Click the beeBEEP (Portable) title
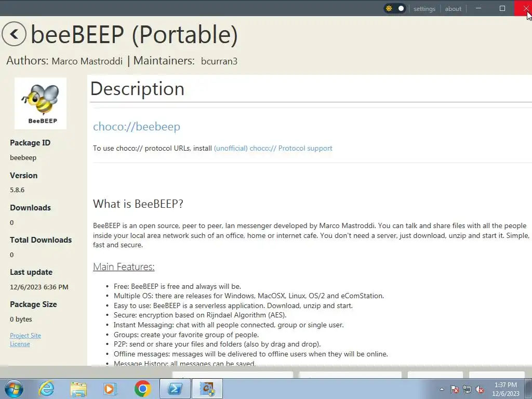 (x=134, y=34)
